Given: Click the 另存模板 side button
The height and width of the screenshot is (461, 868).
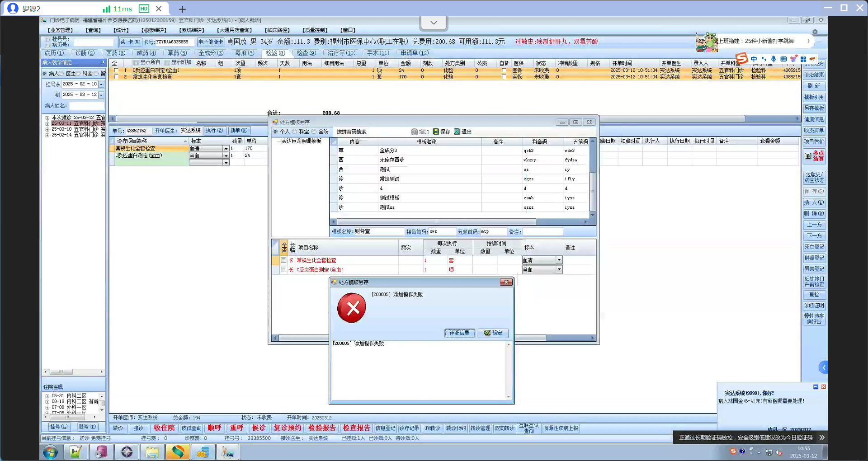Looking at the screenshot, I should [x=814, y=108].
